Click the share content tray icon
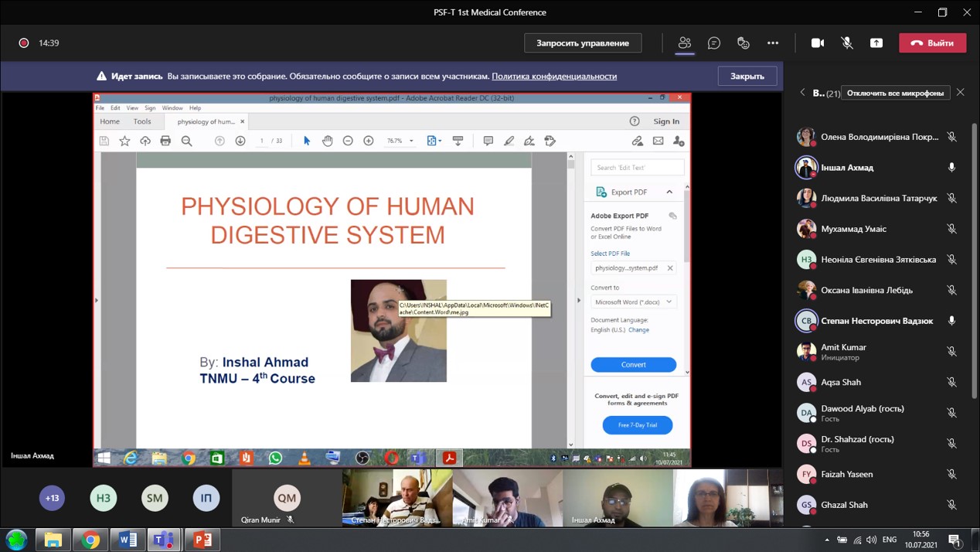Image resolution: width=980 pixels, height=552 pixels. (x=876, y=43)
